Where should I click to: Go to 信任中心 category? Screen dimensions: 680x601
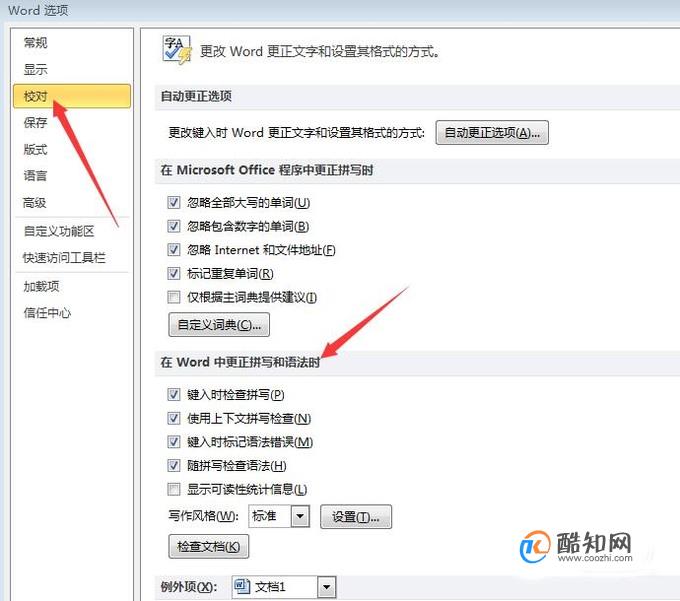[x=47, y=313]
